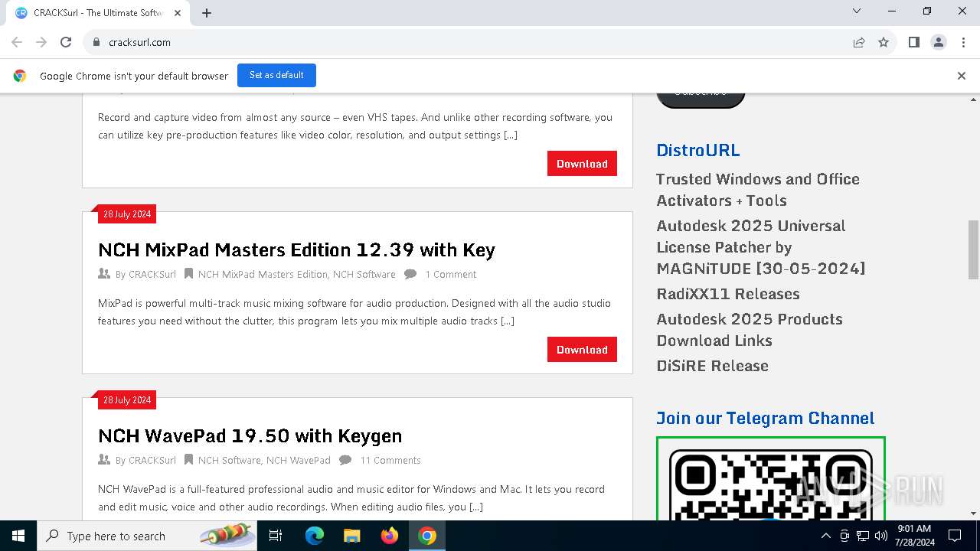Open NCH Software category under MixPad post
The width and height of the screenshot is (980, 551).
[364, 274]
